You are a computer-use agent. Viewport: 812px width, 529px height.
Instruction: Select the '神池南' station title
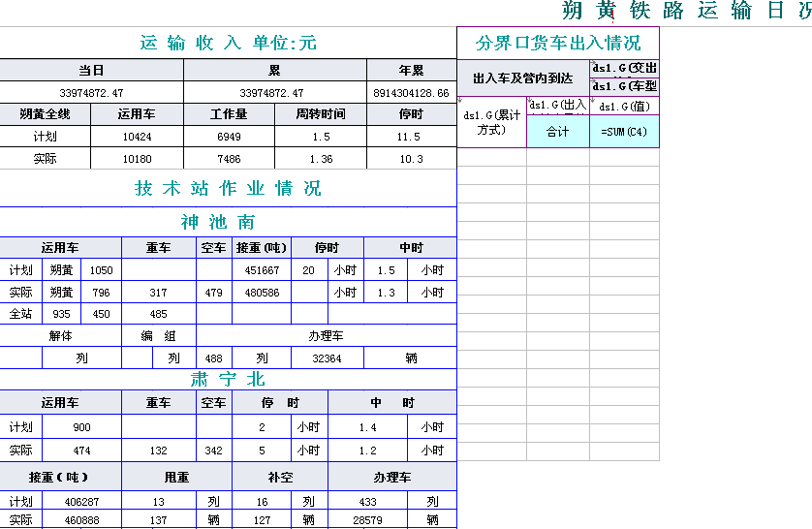pos(228,222)
